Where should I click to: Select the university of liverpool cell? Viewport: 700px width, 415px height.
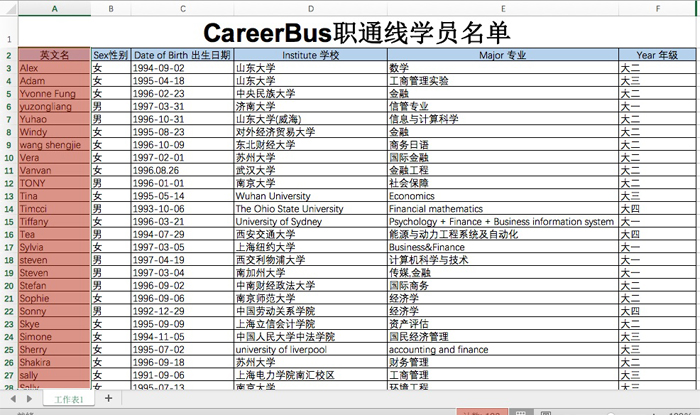pos(311,349)
